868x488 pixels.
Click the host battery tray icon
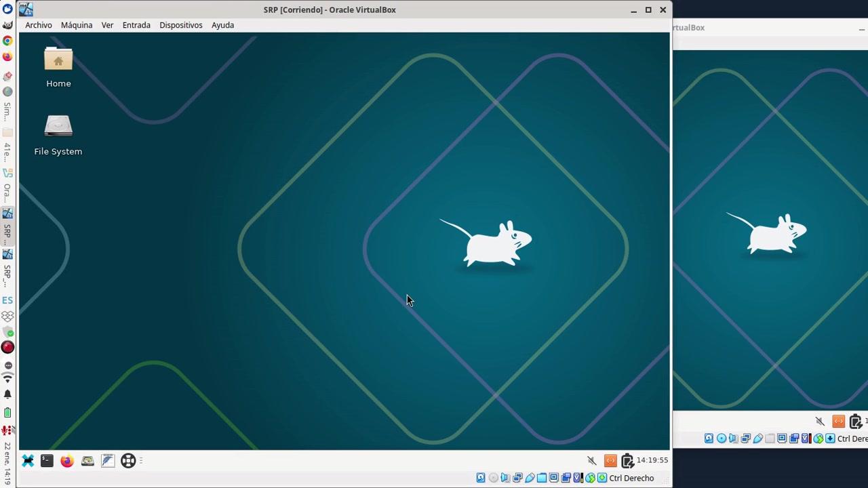coord(7,412)
